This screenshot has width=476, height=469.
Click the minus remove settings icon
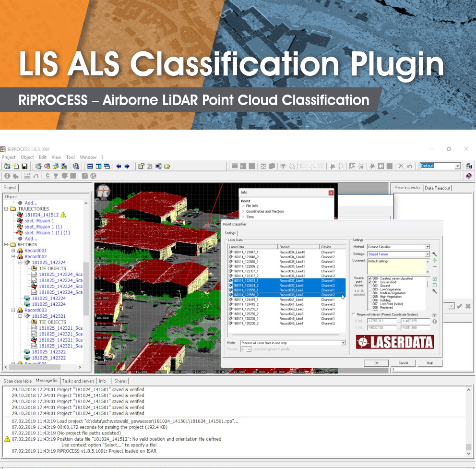[435, 266]
